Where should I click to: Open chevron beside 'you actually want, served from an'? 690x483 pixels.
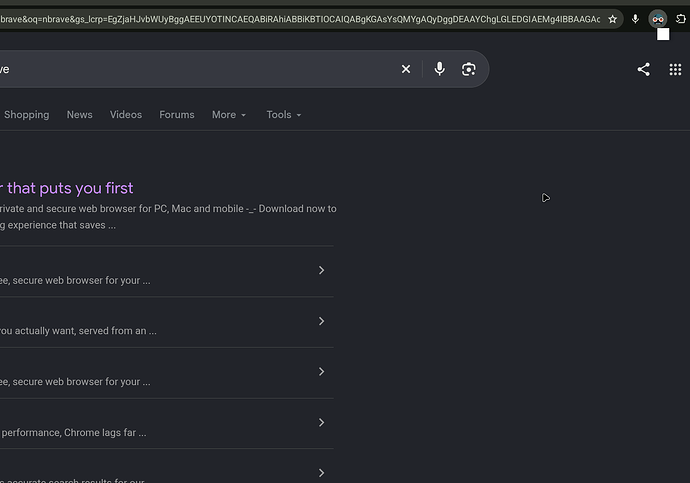click(322, 321)
